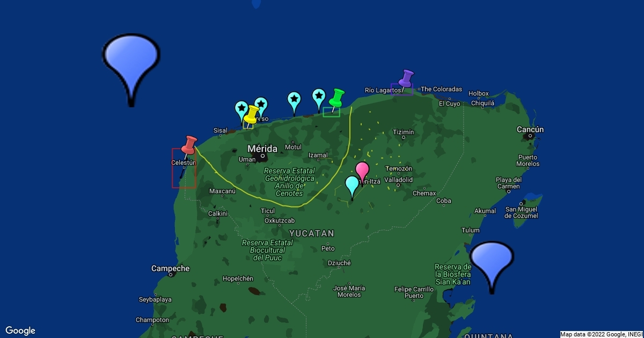The image size is (644, 338).
Task: Click the plain cyan marker beside the pink marker
Action: pos(352,186)
